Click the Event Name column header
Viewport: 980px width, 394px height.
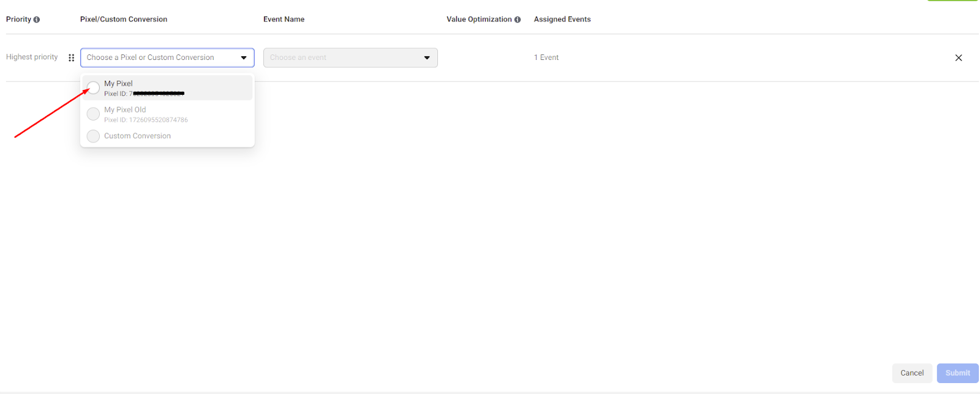284,20
